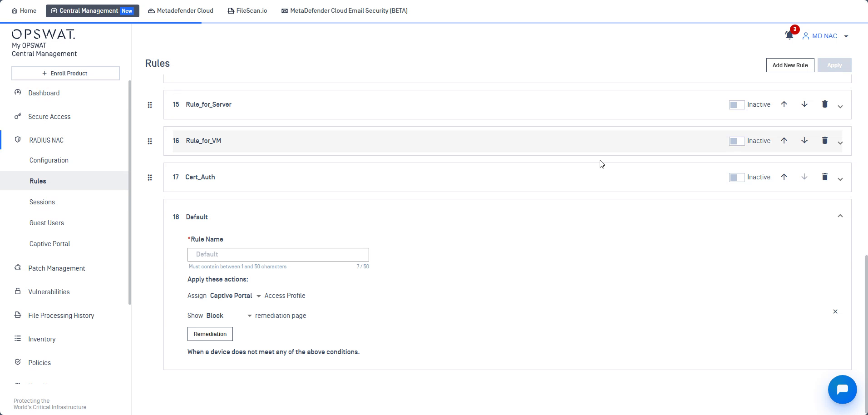This screenshot has height=415, width=868.
Task: Move Rule_for_Server up with arrow
Action: [784, 104]
